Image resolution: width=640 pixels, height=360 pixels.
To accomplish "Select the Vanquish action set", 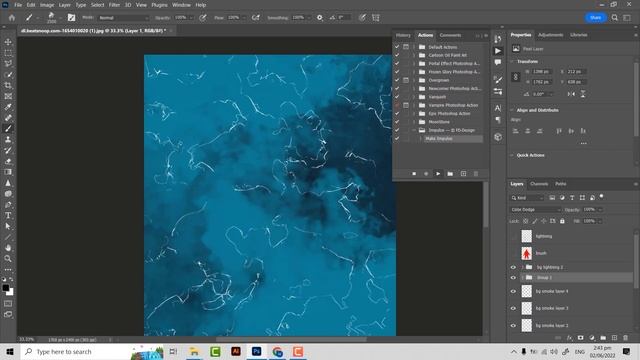I will (437, 97).
